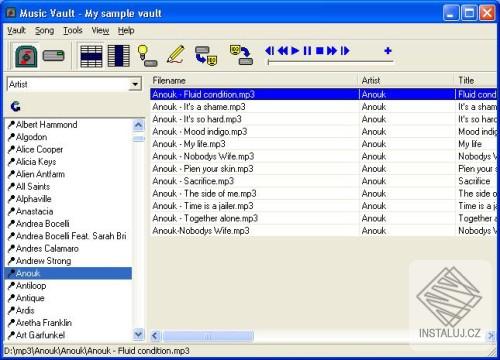Select highlighted Anouk in artist list
This screenshot has height=360, width=500.
pos(68,273)
